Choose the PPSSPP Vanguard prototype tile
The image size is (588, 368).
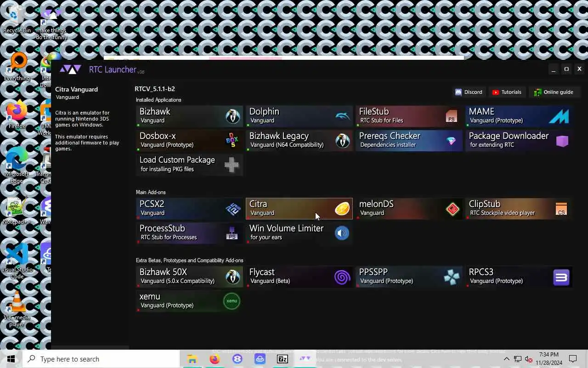[409, 277]
